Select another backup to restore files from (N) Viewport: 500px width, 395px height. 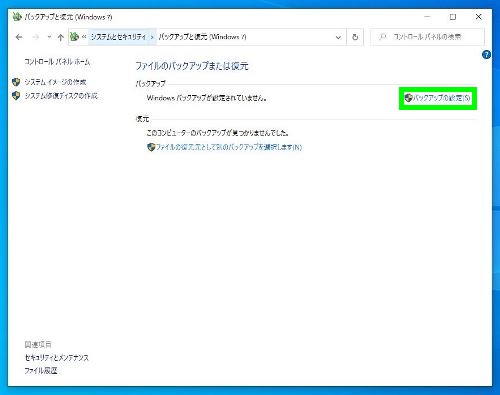coord(229,147)
